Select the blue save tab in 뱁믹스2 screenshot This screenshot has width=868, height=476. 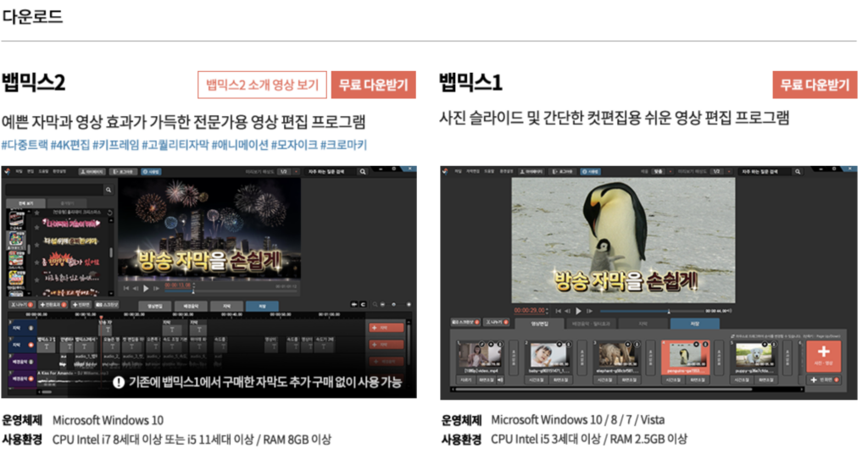262,306
